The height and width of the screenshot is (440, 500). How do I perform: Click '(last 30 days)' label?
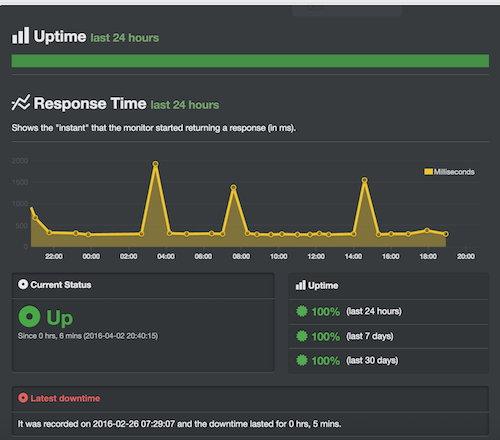click(x=372, y=360)
